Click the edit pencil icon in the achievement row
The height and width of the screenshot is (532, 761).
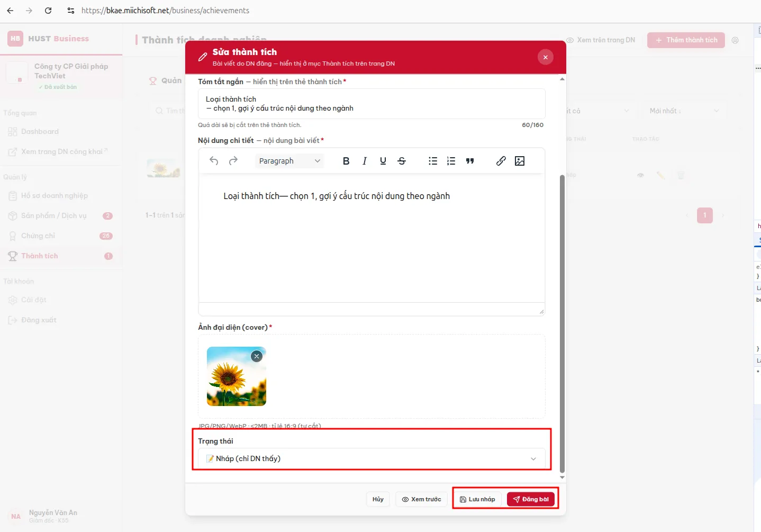(x=660, y=175)
